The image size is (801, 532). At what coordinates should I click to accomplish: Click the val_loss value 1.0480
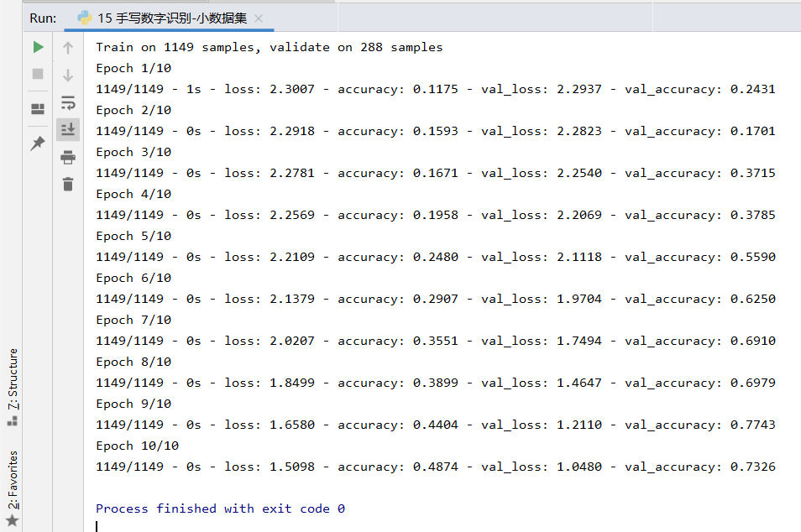click(579, 467)
